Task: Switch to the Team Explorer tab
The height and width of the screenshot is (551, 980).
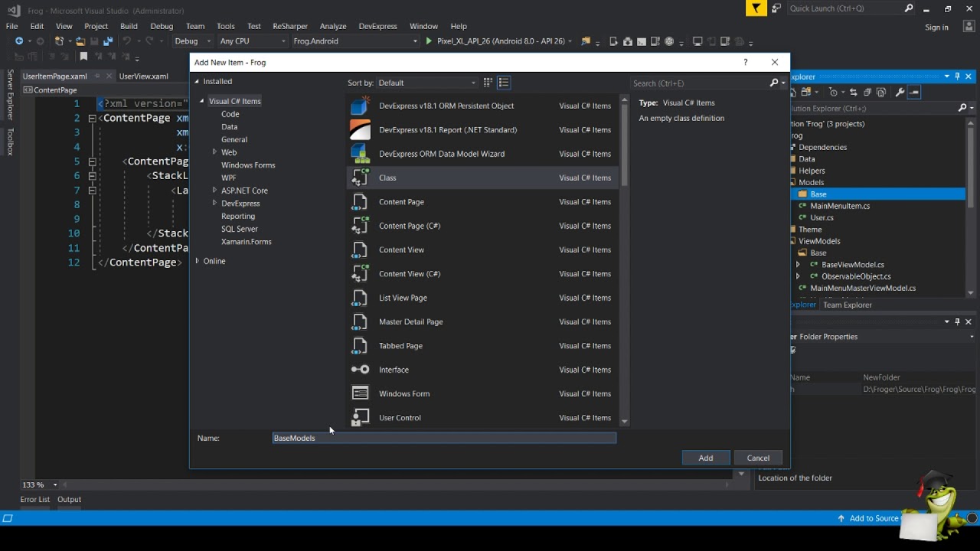Action: (848, 305)
